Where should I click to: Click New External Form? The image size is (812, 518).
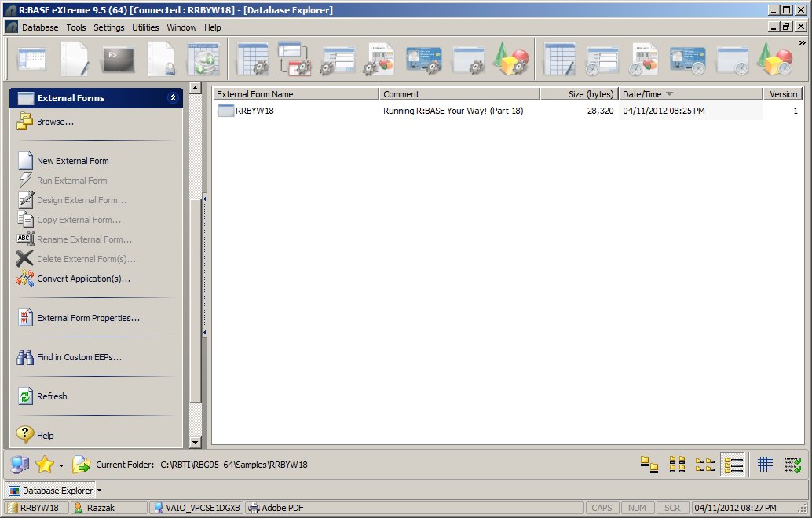(72, 161)
